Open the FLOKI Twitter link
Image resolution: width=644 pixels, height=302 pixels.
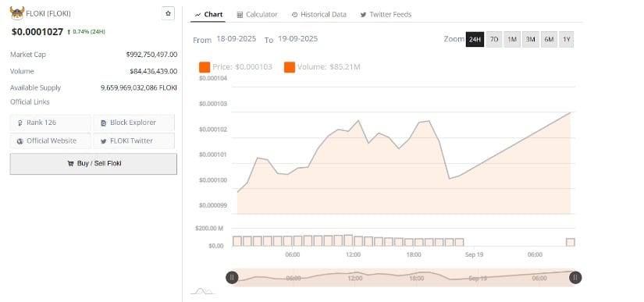coord(134,140)
